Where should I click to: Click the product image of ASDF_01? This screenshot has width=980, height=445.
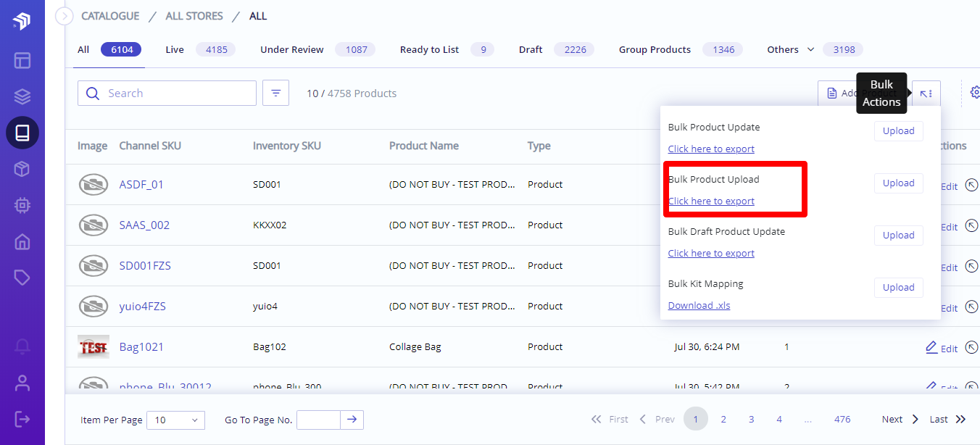[x=94, y=185]
